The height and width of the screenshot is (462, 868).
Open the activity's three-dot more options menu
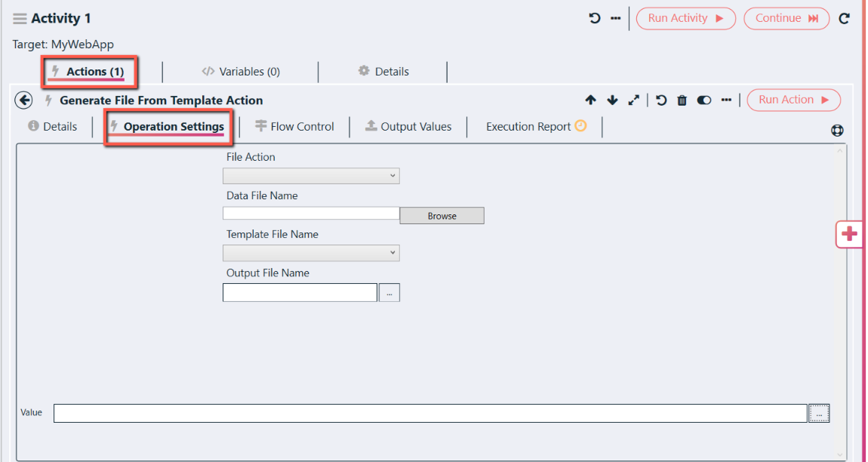(616, 18)
